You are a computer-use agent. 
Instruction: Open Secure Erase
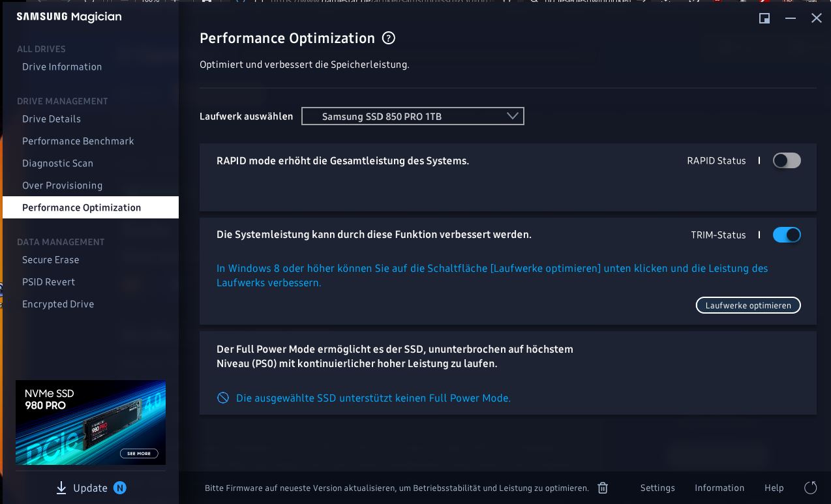[51, 259]
